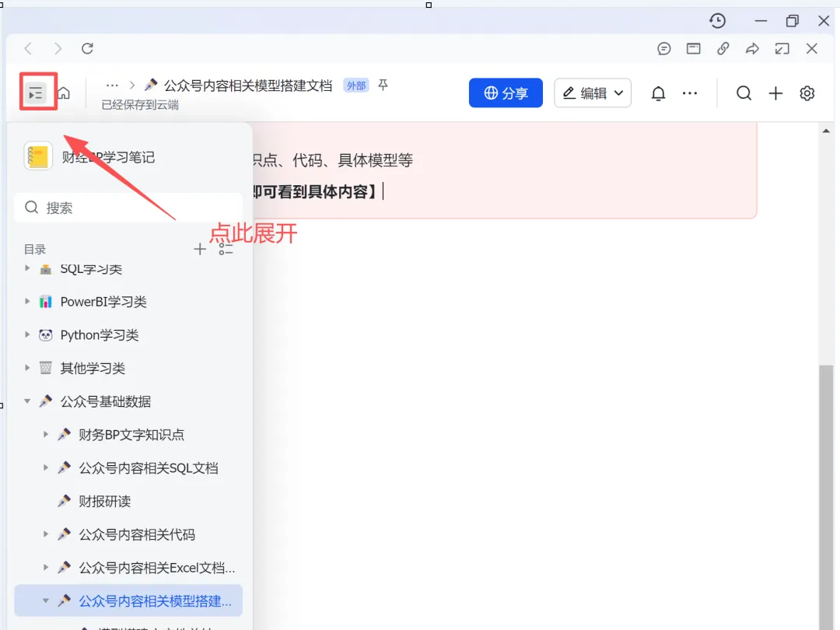Open document in new window icon
Screen dimensions: 840x630
pyautogui.click(x=782, y=49)
